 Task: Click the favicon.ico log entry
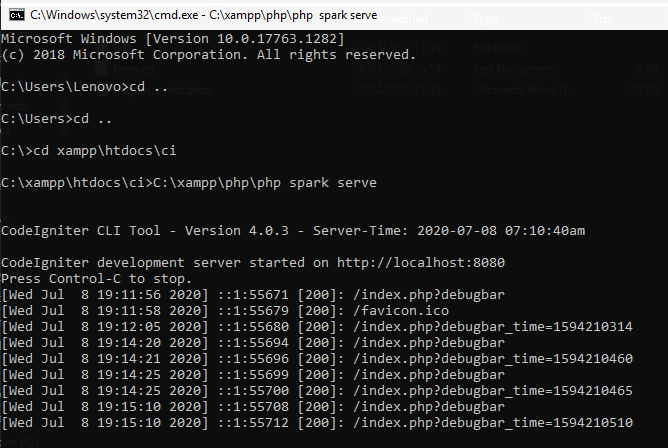point(225,311)
